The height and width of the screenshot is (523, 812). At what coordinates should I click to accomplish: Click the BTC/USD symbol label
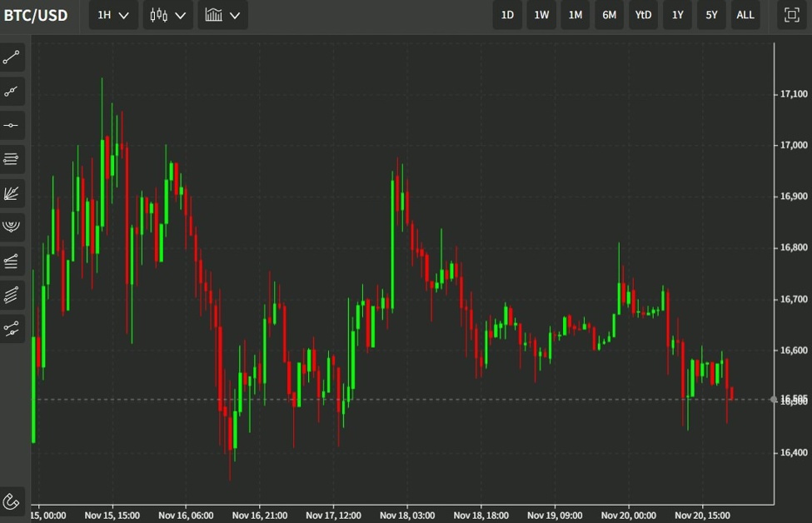[35, 15]
